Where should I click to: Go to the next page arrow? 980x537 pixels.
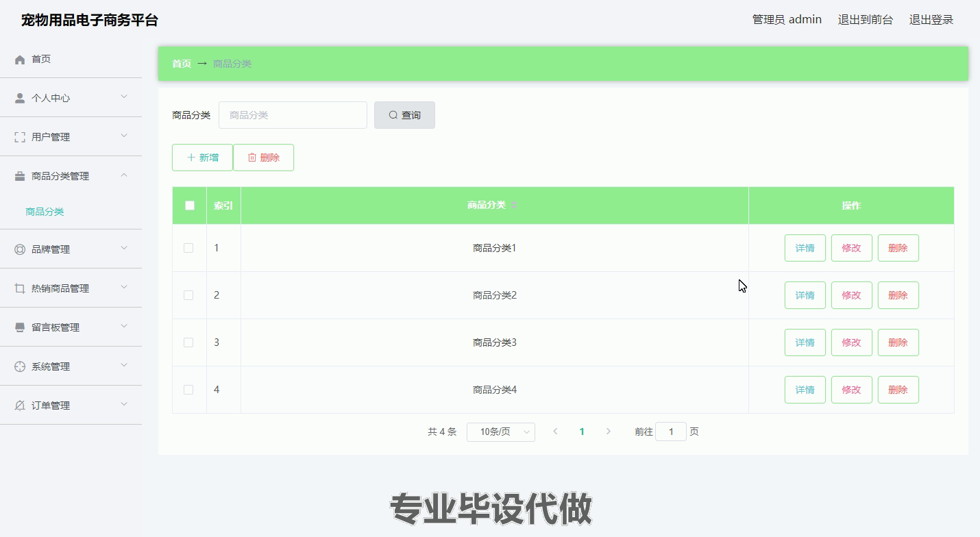point(609,432)
